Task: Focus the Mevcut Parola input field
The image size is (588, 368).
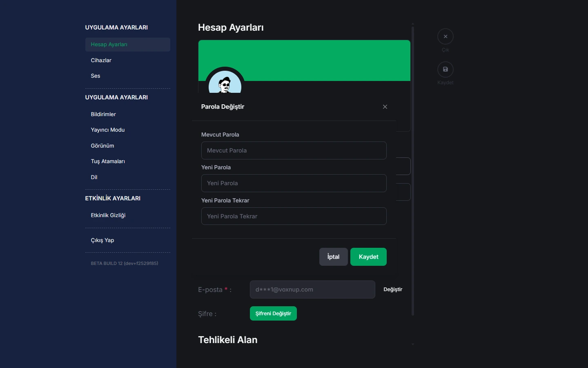Action: tap(294, 150)
